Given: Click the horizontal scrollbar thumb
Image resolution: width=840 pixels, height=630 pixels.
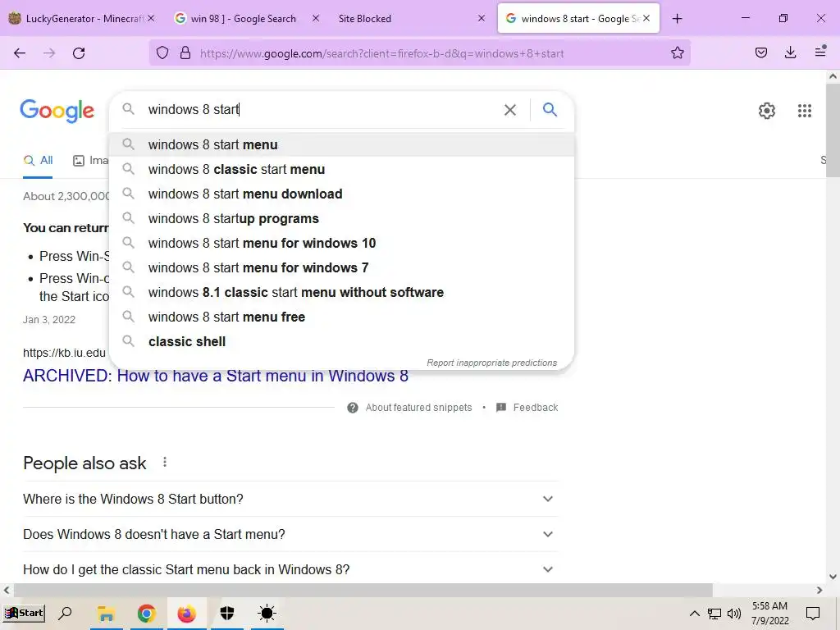Looking at the screenshot, I should [363, 590].
